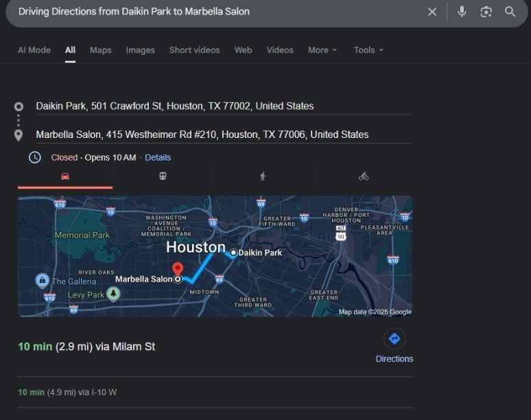The height and width of the screenshot is (420, 531).
Task: Switch to the Maps tab
Action: pos(101,50)
